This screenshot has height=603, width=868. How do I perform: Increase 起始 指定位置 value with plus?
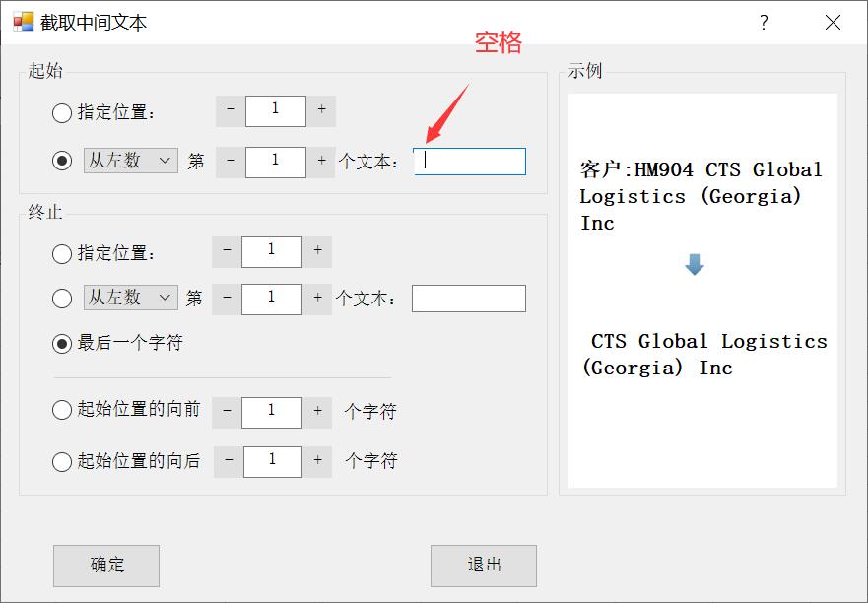click(x=321, y=110)
